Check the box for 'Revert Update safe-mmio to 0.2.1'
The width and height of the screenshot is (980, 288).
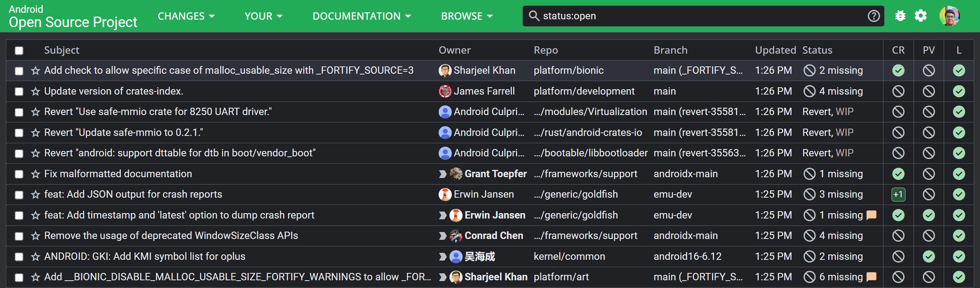[19, 133]
